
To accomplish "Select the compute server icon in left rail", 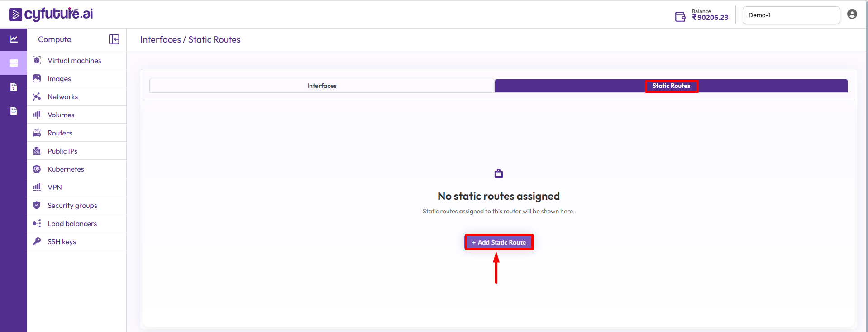I will (14, 63).
